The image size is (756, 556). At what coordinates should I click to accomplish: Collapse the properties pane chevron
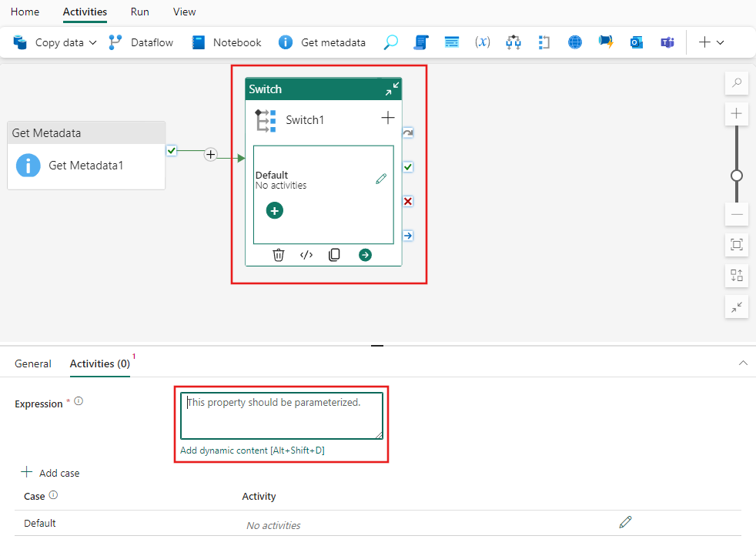tap(743, 363)
